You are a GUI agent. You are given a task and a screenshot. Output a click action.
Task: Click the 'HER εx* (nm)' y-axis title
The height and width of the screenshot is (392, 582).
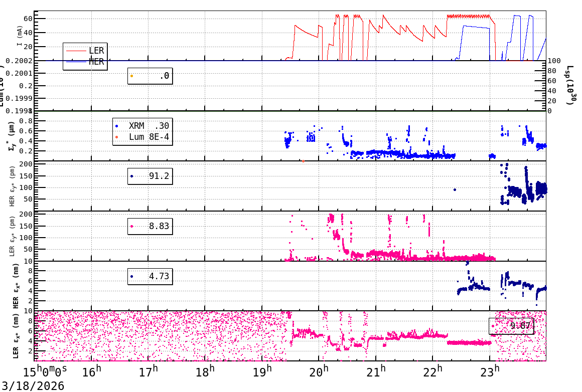tap(16, 286)
